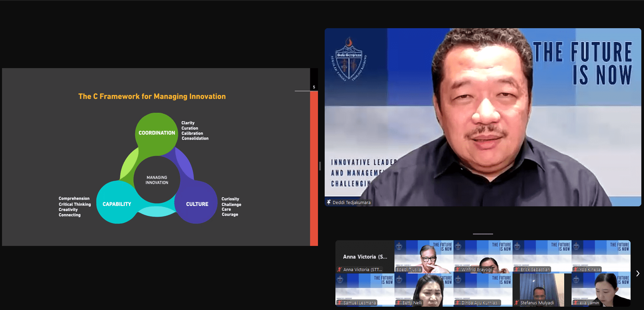Click Betty Nelli's muted microphone icon
Image resolution: width=644 pixels, height=310 pixels.
point(398,303)
